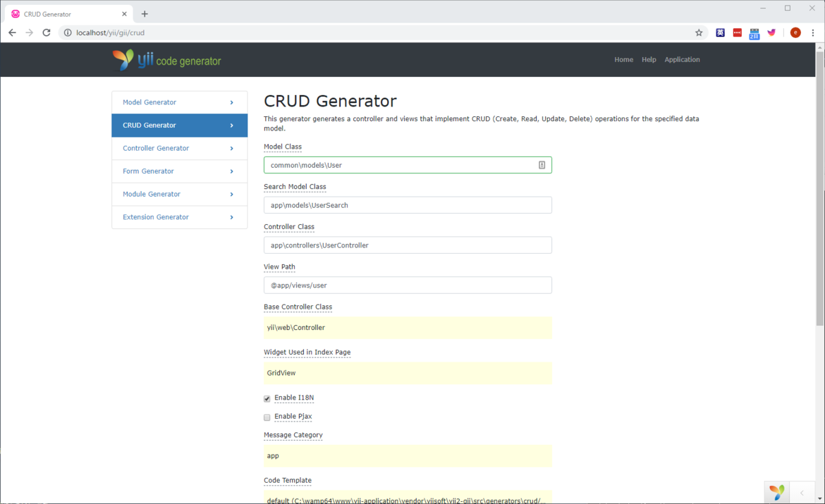Click the blue calendar extension icon
The width and height of the screenshot is (825, 504).
pos(754,33)
